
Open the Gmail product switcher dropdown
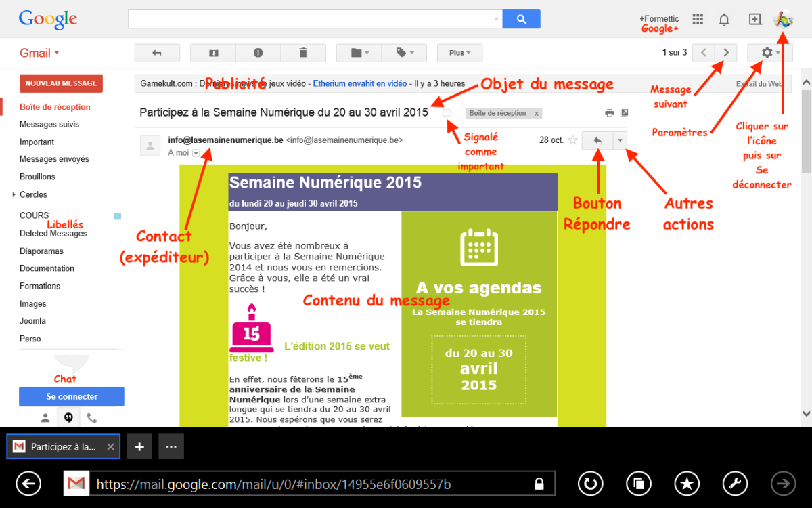[39, 53]
